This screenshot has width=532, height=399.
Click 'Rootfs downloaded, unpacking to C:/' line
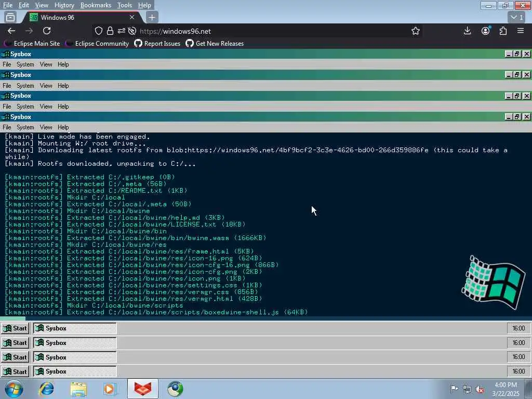[x=100, y=164]
